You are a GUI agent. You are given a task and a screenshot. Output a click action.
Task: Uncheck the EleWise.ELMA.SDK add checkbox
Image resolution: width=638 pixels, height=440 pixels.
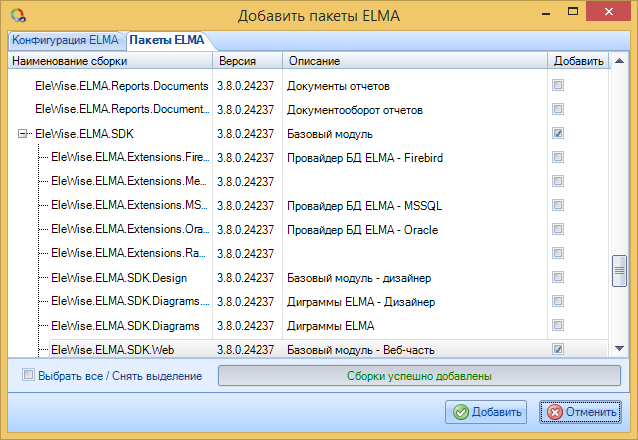click(x=558, y=133)
